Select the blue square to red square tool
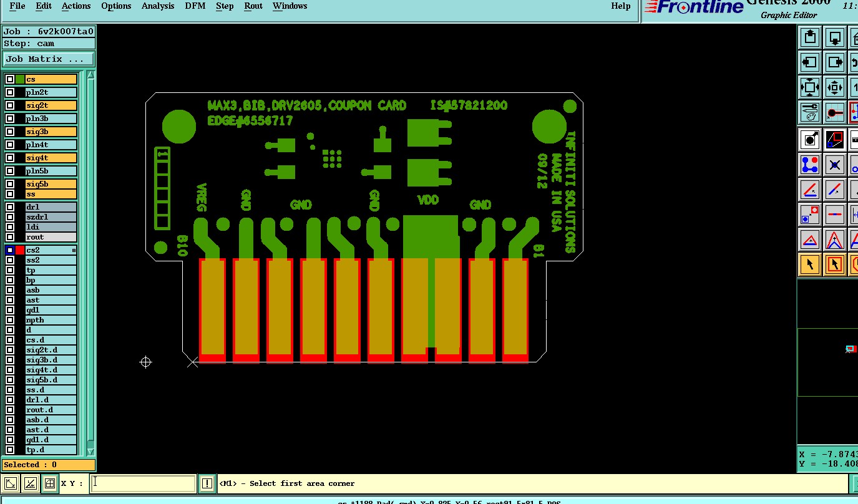The height and width of the screenshot is (504, 858). [x=810, y=215]
